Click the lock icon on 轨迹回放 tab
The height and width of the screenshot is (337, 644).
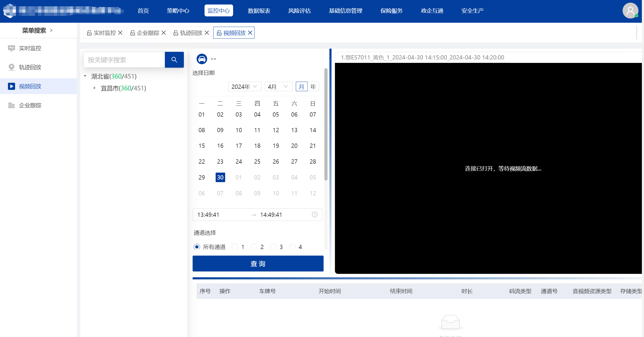pos(176,33)
